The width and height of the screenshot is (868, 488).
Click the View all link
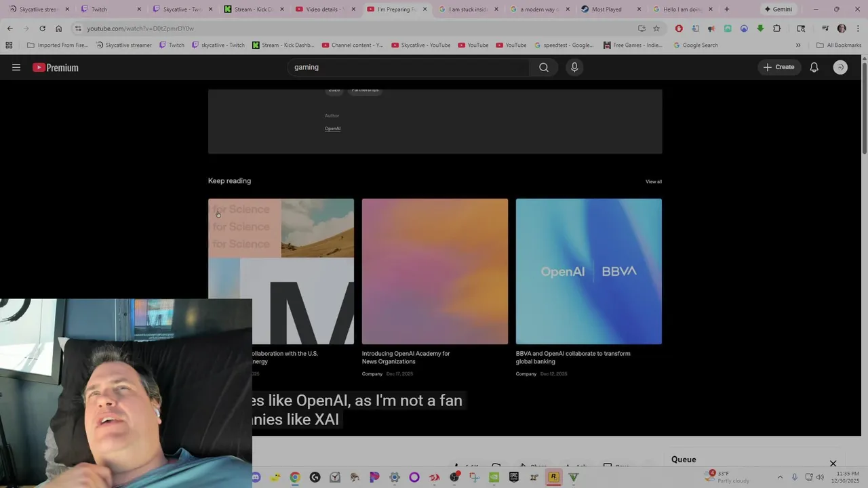click(x=654, y=182)
